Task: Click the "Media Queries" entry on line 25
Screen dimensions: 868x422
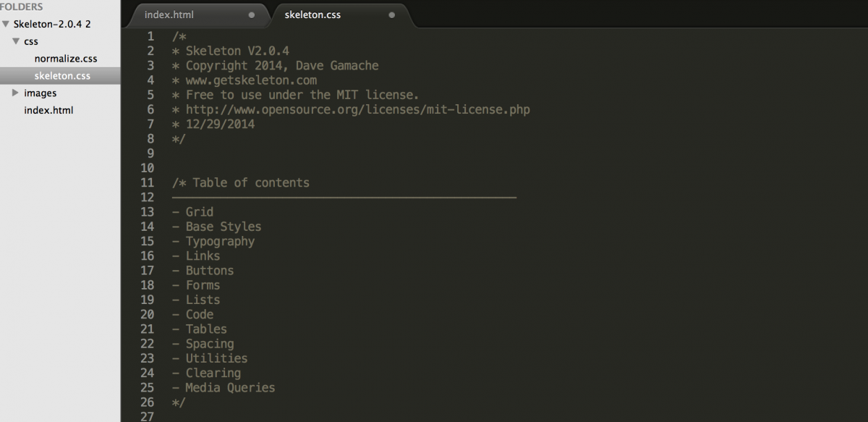Action: click(230, 387)
